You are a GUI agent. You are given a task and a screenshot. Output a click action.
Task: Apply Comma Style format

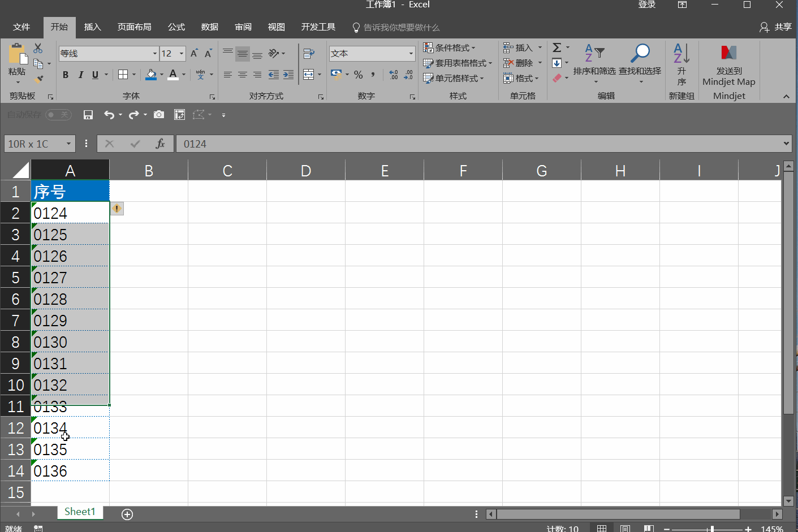point(373,75)
